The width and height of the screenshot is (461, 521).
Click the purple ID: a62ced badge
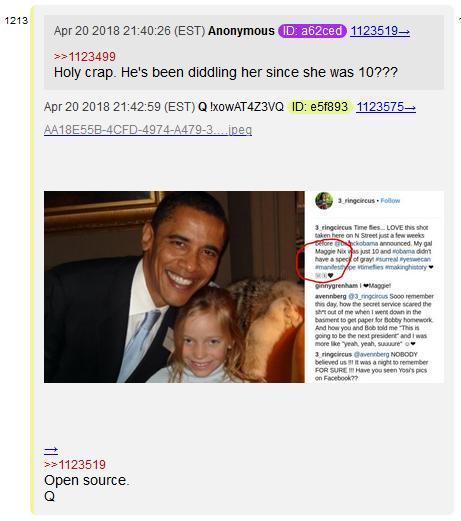click(x=312, y=31)
